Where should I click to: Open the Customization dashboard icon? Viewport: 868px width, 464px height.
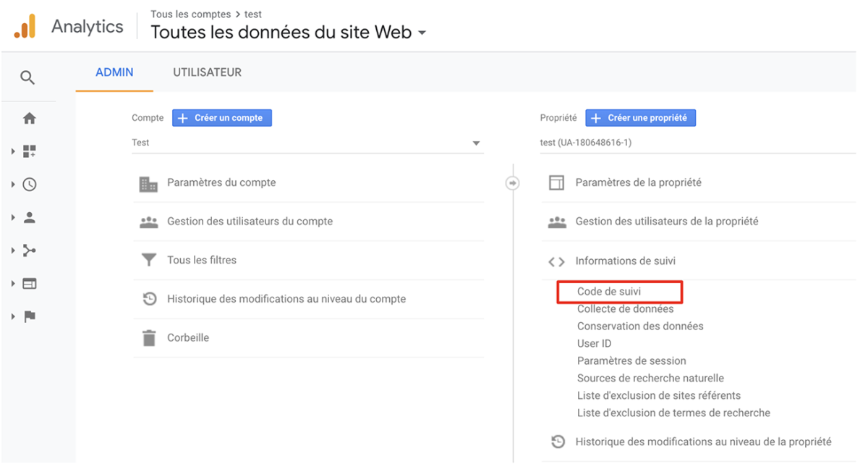30,151
